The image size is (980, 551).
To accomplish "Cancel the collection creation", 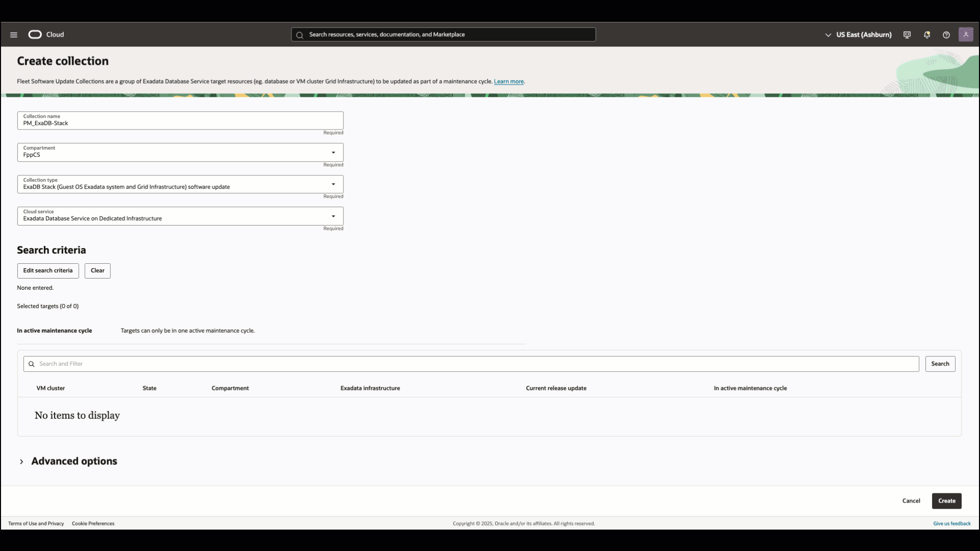I will tap(911, 500).
